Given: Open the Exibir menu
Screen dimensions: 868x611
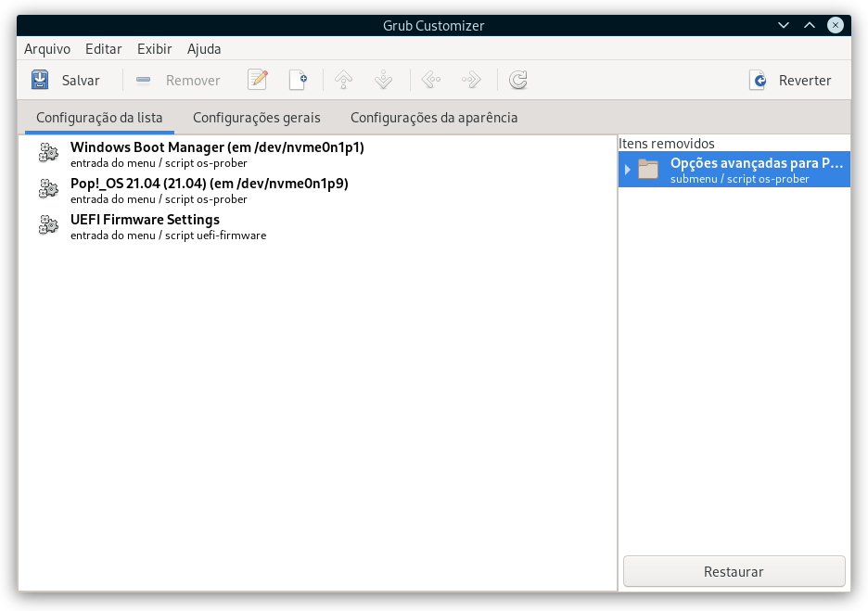Looking at the screenshot, I should pos(155,49).
